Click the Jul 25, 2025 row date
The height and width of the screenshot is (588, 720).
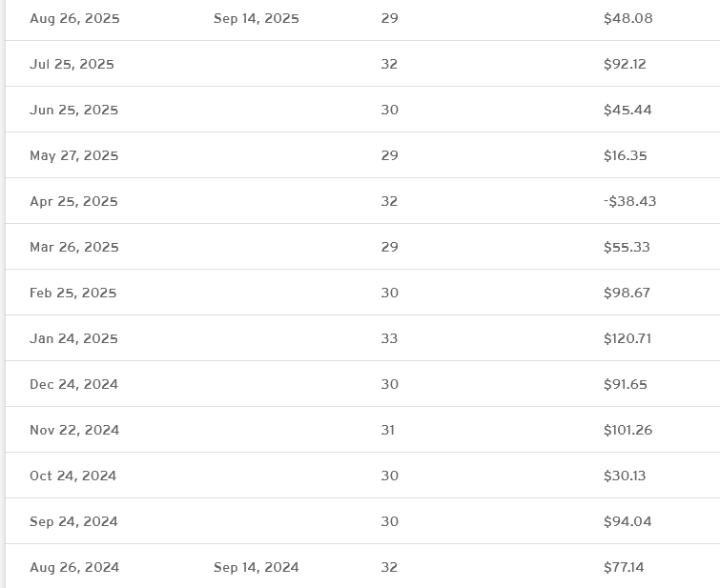coord(72,64)
